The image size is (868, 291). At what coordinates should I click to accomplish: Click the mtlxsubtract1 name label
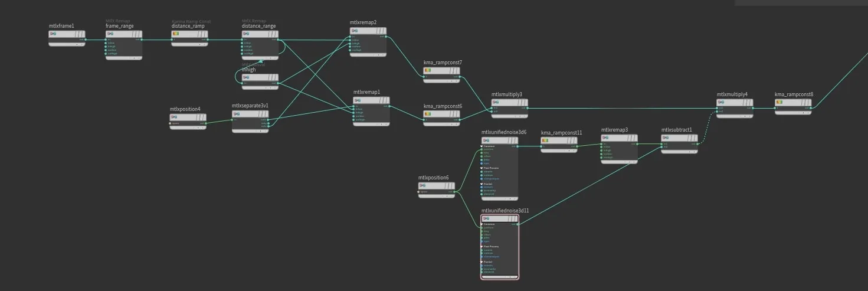677,129
